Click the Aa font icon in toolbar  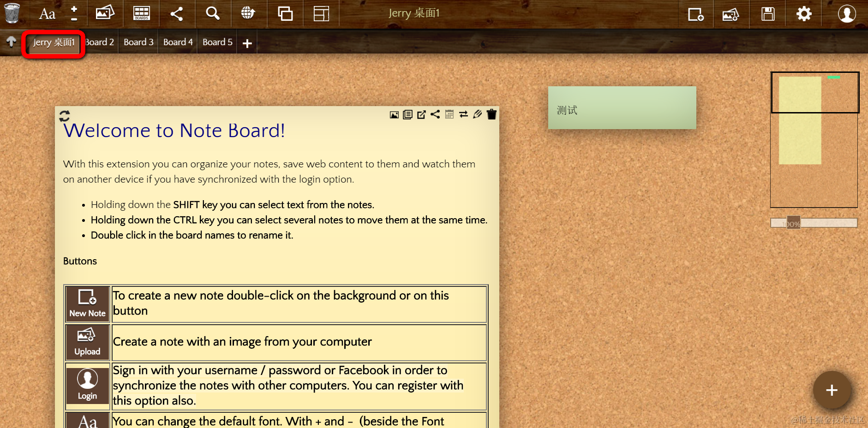coord(47,14)
